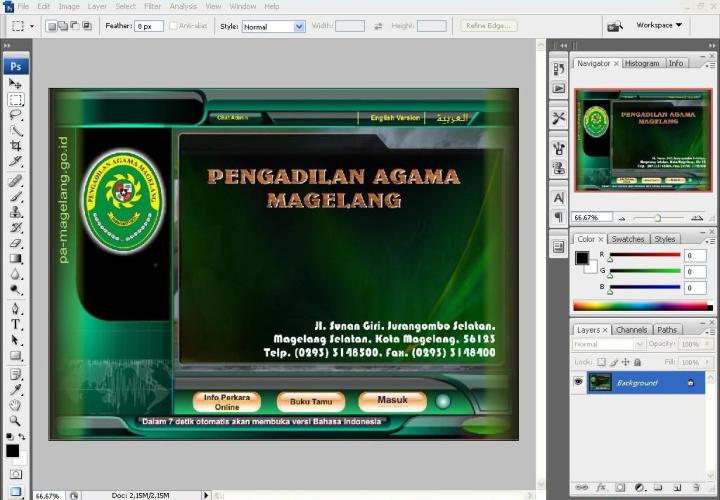Select the Lasso tool
This screenshot has width=720, height=500.
[x=15, y=115]
